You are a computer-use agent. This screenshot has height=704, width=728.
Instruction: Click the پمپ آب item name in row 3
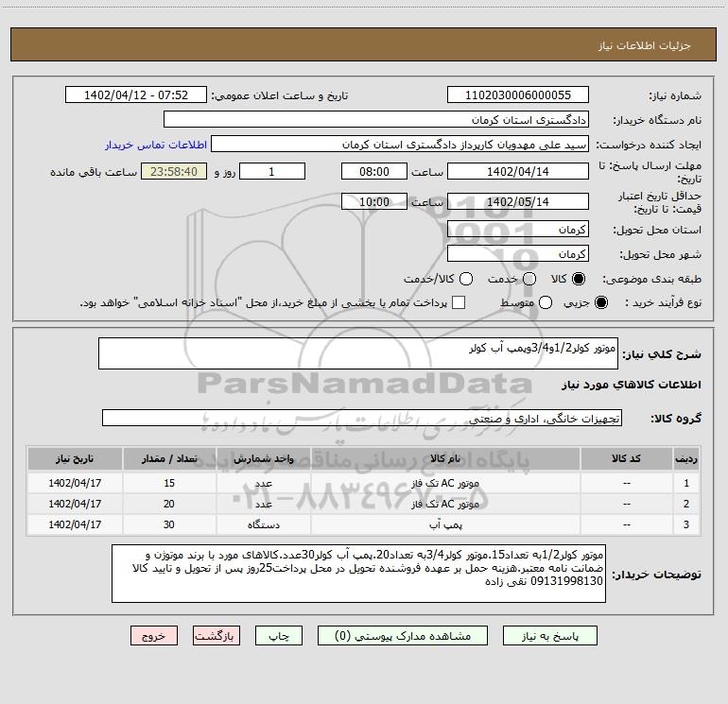[445, 524]
